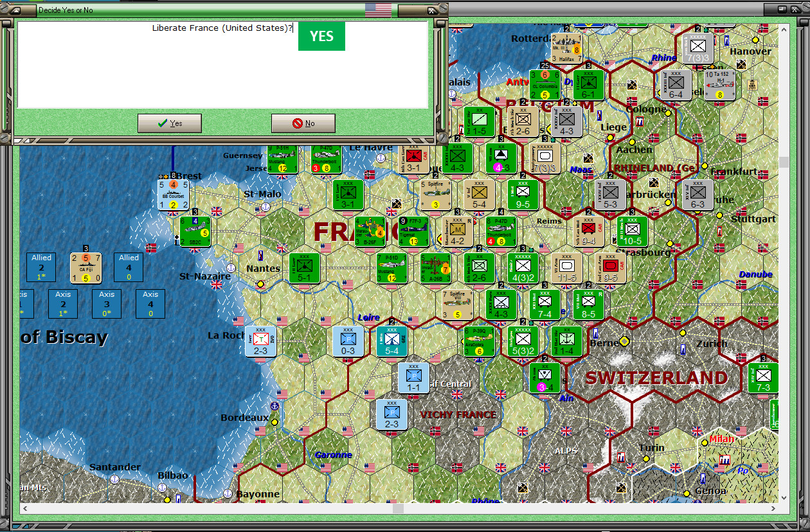Select the German 6-4 infantry corps
Viewport: 810px width, 532px height.
(x=676, y=85)
